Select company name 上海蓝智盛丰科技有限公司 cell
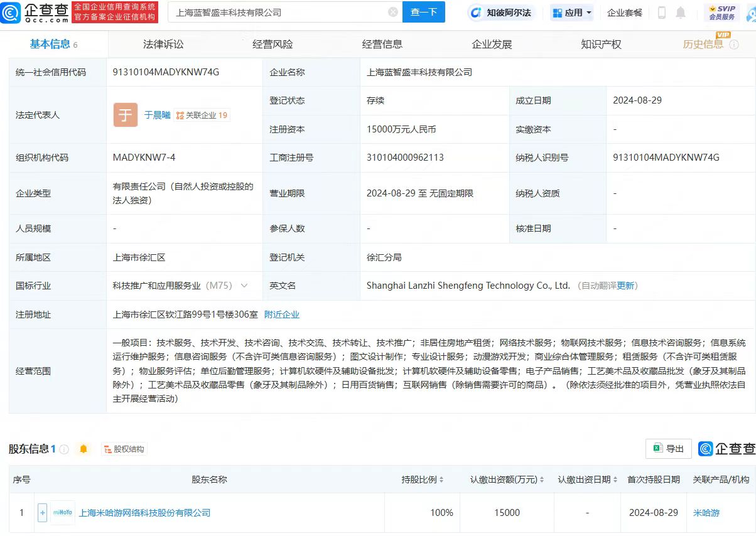This screenshot has height=536, width=756. pyautogui.click(x=419, y=72)
